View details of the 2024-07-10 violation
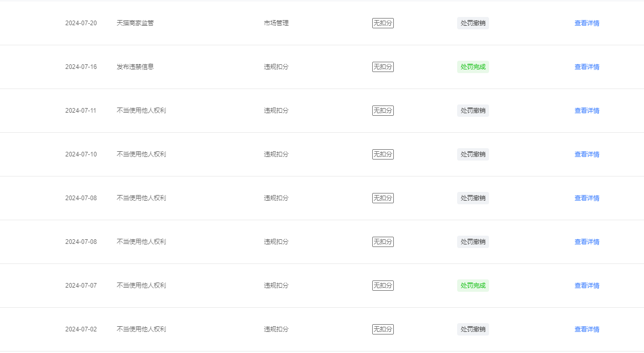 point(587,154)
